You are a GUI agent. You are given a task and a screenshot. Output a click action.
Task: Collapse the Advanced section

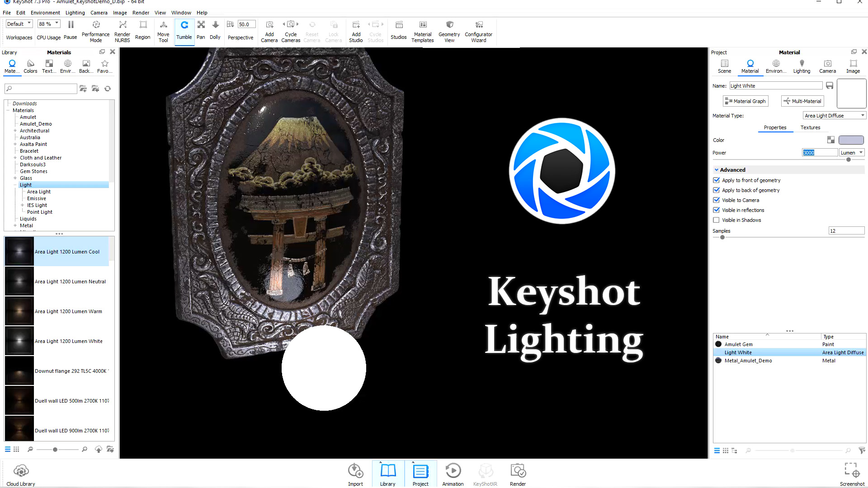[x=717, y=170]
